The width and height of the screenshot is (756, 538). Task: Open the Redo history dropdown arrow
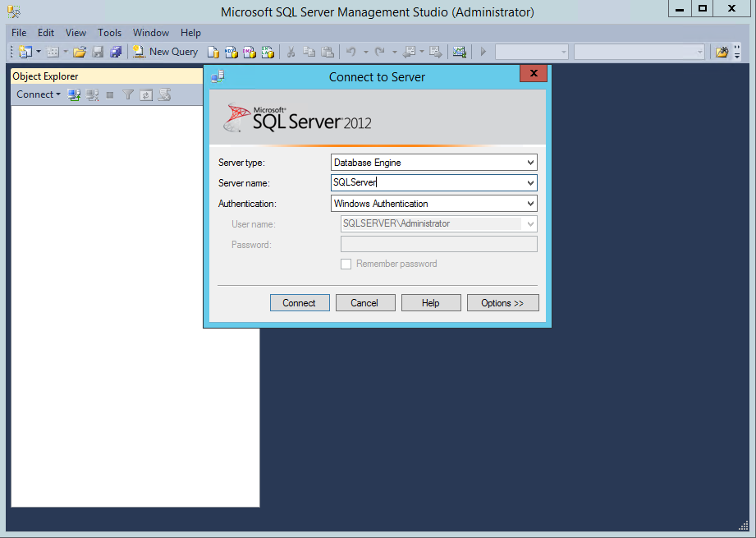click(394, 52)
